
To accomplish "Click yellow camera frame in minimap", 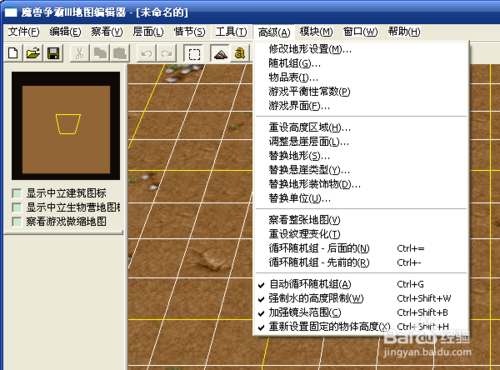I will 68,124.
